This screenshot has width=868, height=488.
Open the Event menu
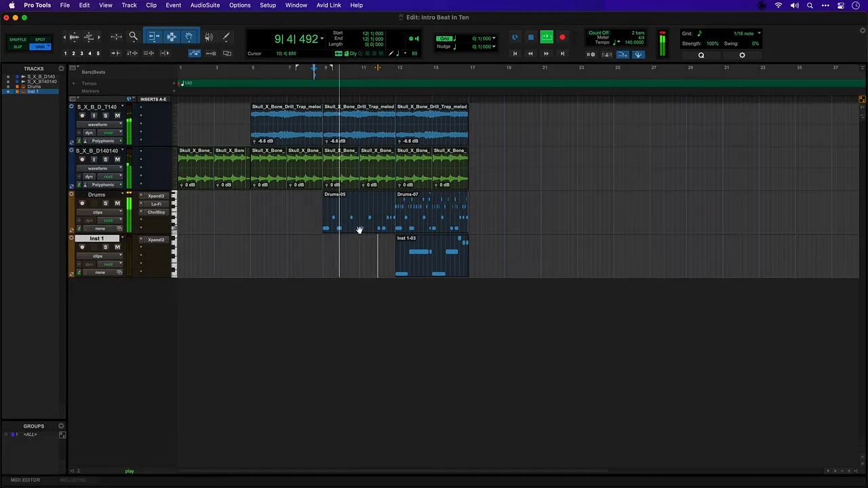pyautogui.click(x=173, y=5)
